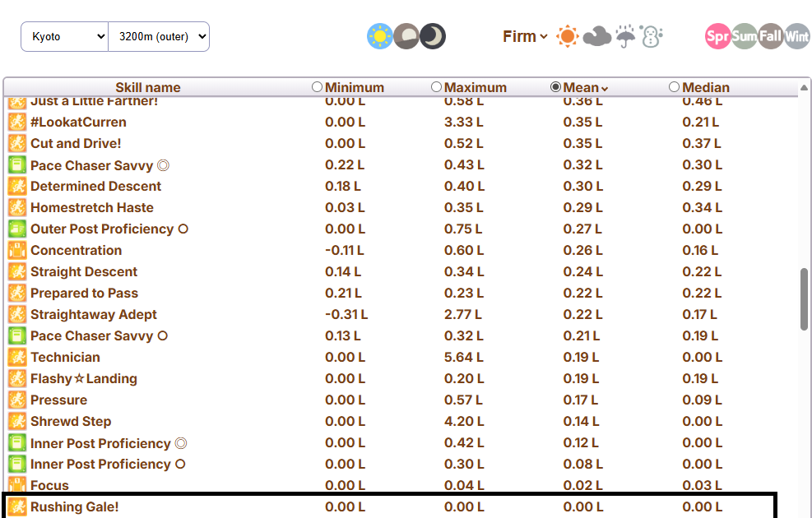Click the Determined Descent skill icon
This screenshot has height=518, width=812.
(x=17, y=187)
